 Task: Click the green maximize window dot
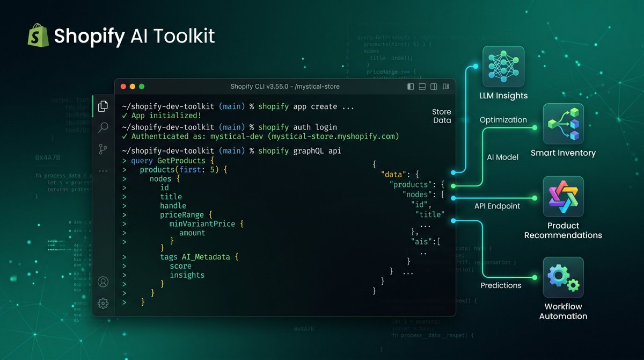pyautogui.click(x=142, y=87)
